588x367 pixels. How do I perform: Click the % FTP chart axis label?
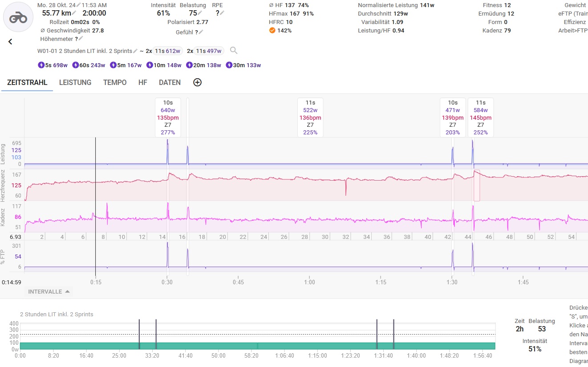point(4,257)
